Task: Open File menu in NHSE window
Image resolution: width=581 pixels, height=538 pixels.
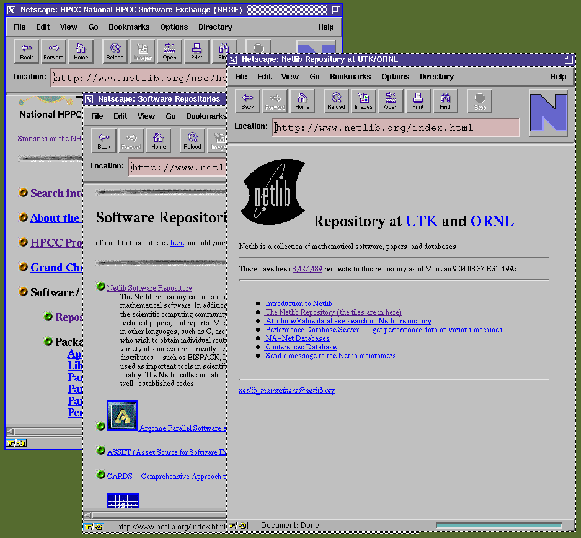Action: (19, 27)
